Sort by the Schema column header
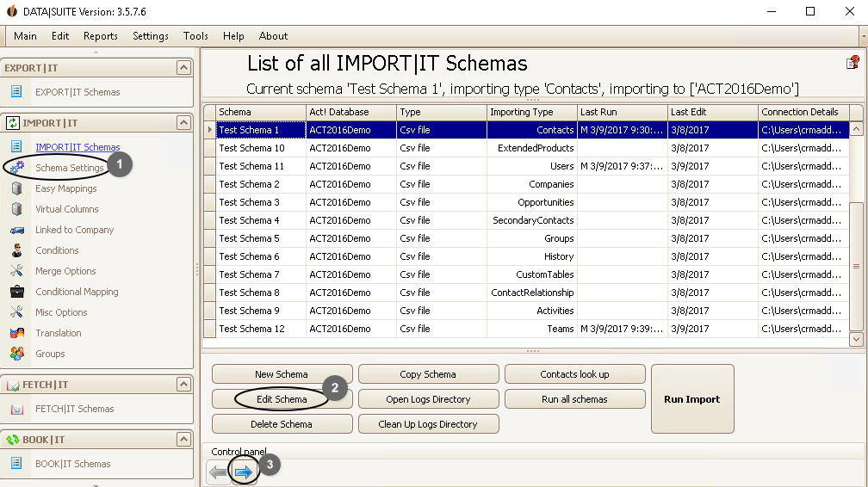 (261, 112)
